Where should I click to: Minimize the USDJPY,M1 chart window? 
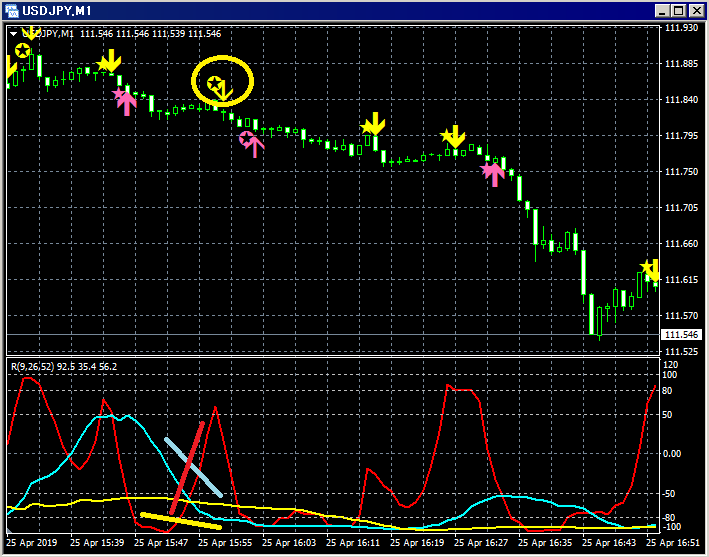coord(662,11)
